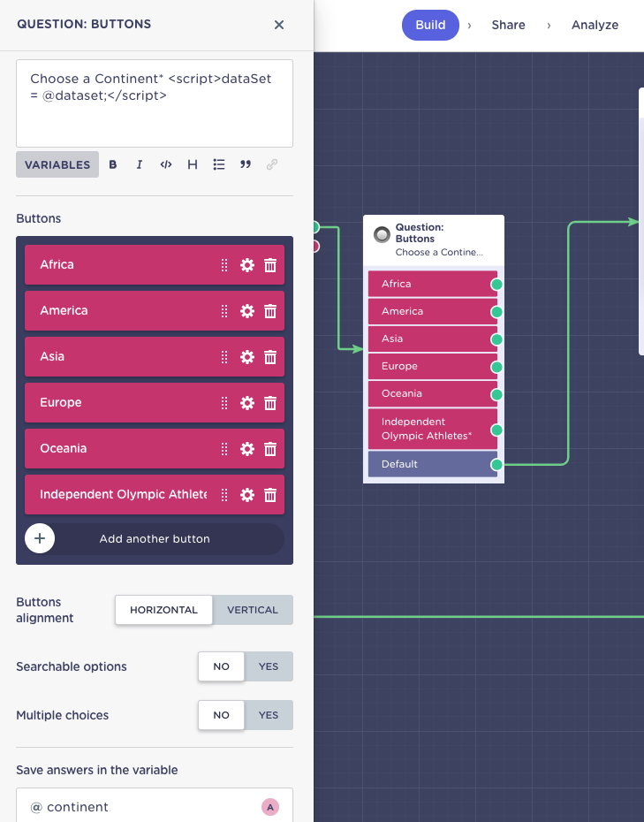Image resolution: width=644 pixels, height=822 pixels.
Task: Delete the Oceania button
Action: [x=270, y=449]
